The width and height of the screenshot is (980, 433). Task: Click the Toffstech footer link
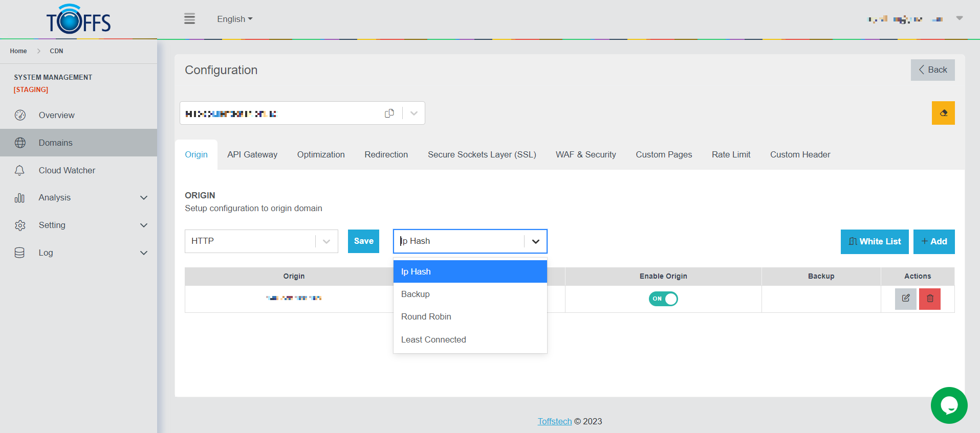point(554,421)
